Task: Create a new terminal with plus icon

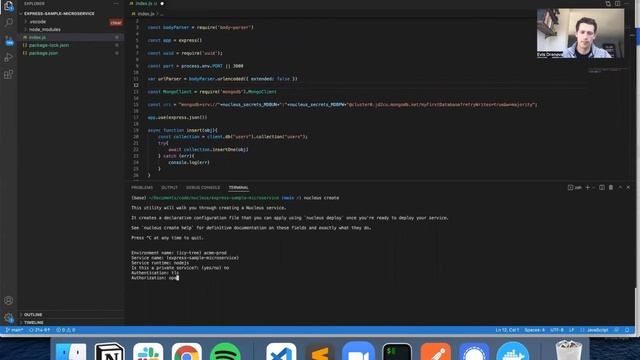Action: click(x=588, y=187)
